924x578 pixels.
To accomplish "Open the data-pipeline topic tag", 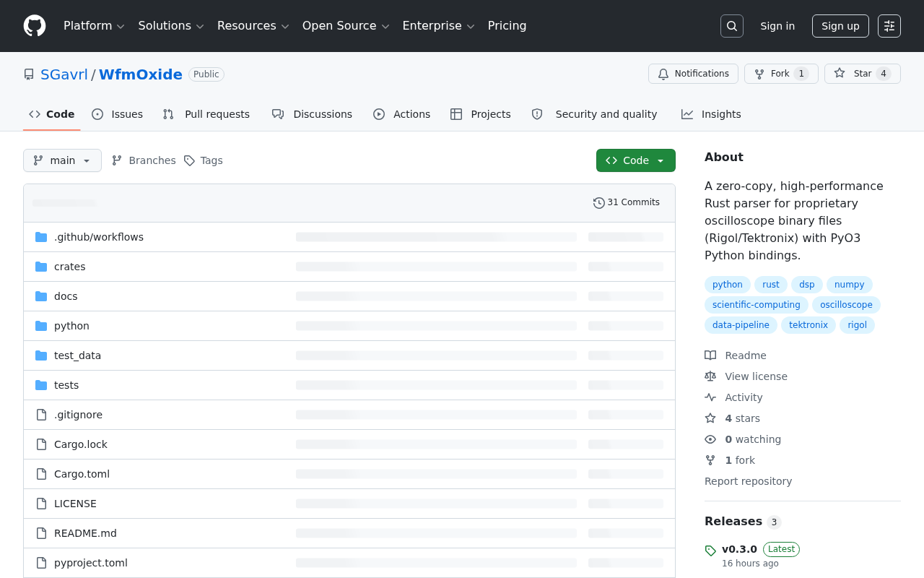I will pos(741,325).
